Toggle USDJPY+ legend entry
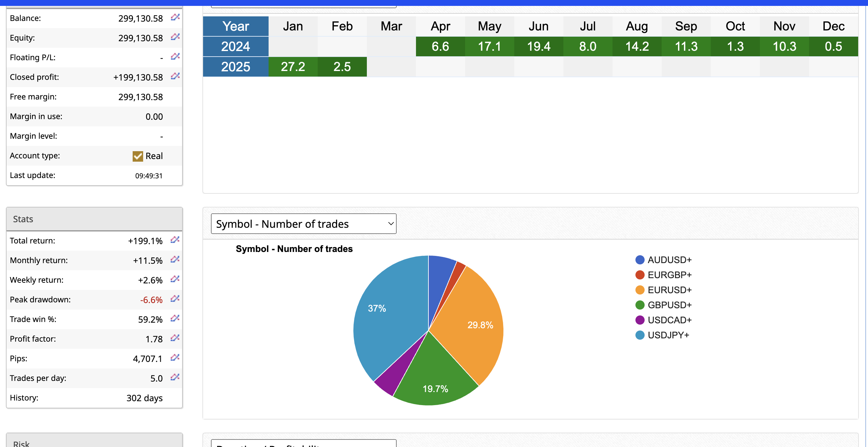 click(x=668, y=335)
